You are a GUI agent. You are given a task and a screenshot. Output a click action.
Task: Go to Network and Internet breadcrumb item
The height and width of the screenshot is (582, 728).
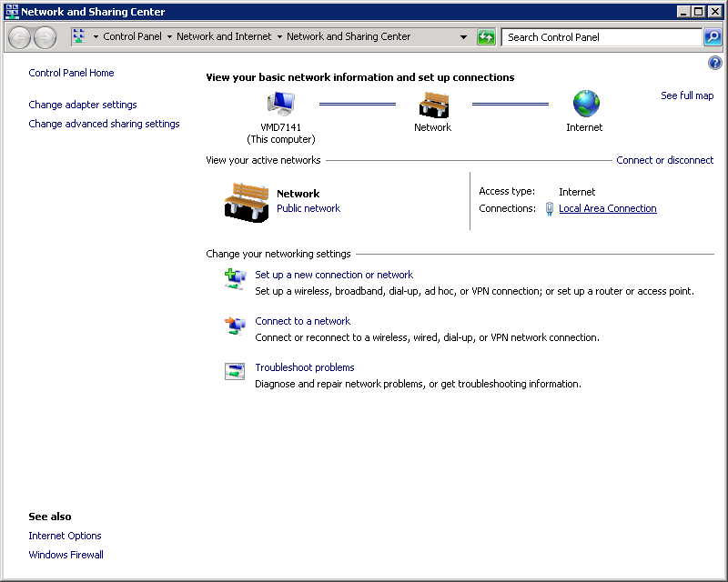click(224, 37)
